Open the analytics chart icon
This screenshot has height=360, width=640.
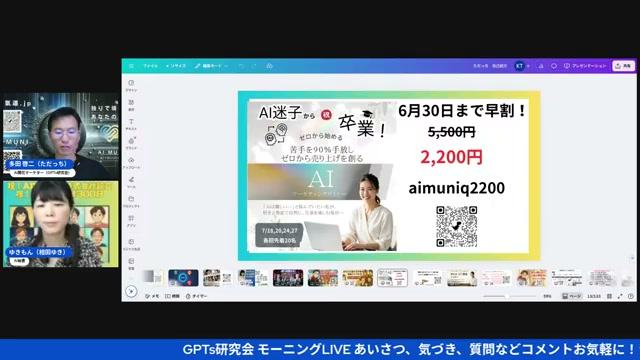(541, 66)
